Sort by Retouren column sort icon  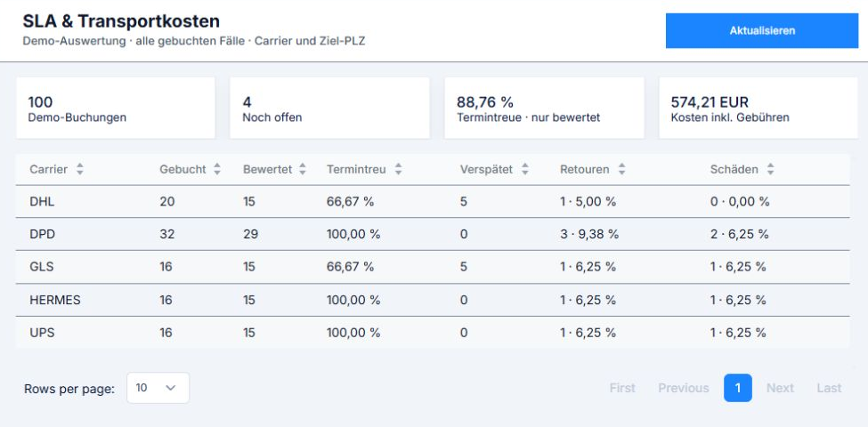click(621, 169)
